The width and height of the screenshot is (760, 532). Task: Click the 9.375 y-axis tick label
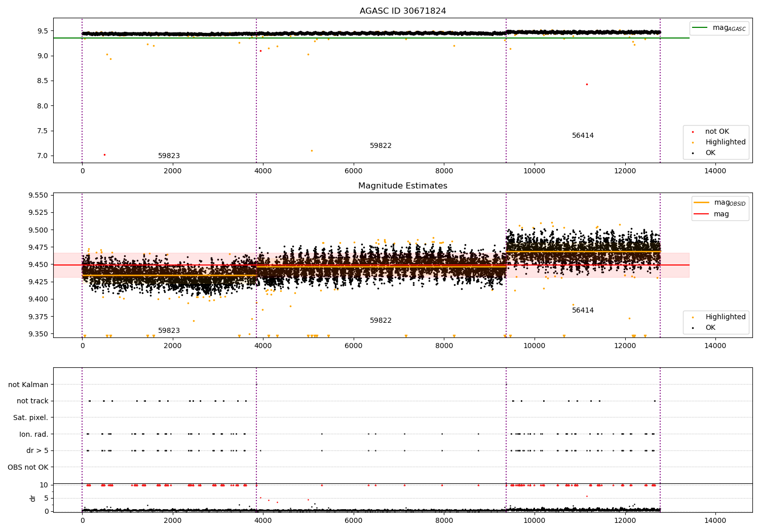pyautogui.click(x=38, y=317)
